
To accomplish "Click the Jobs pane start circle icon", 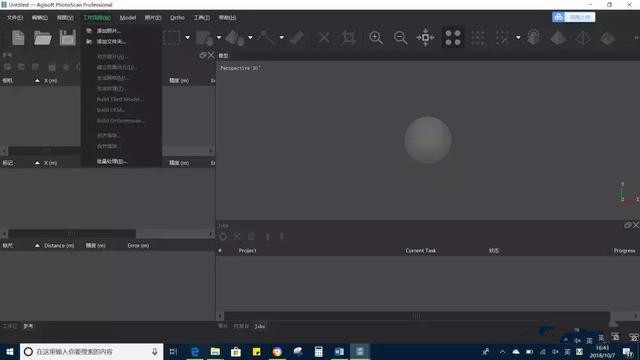I will (223, 236).
